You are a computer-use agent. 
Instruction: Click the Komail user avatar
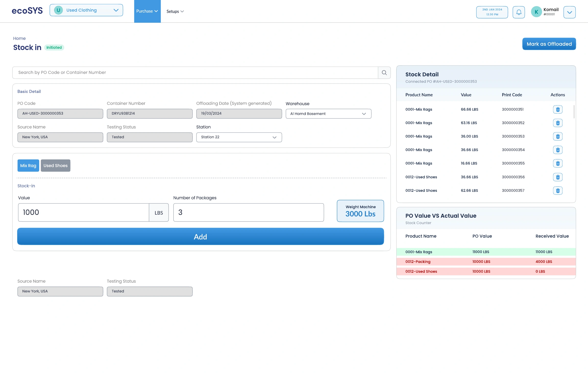536,12
